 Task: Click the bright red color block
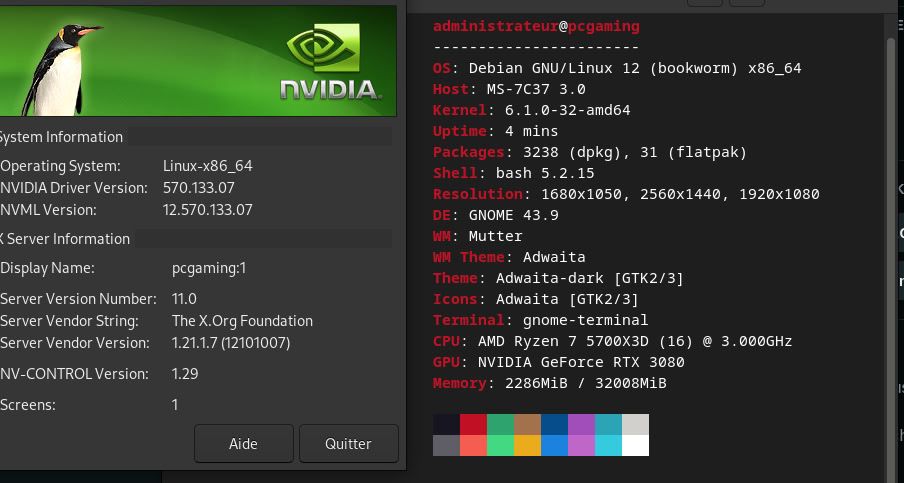(473, 425)
